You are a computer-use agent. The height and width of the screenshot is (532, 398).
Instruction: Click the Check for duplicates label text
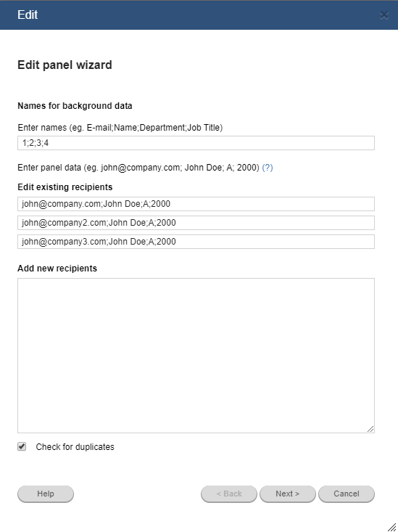pyautogui.click(x=75, y=447)
